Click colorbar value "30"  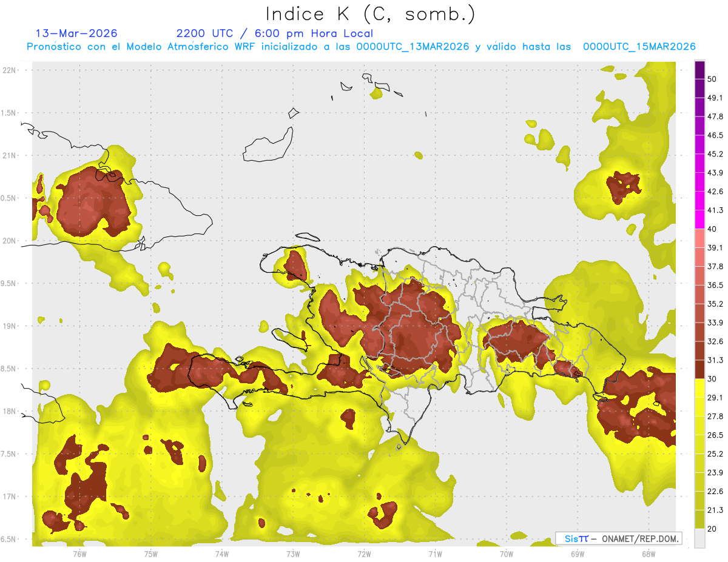click(x=712, y=379)
